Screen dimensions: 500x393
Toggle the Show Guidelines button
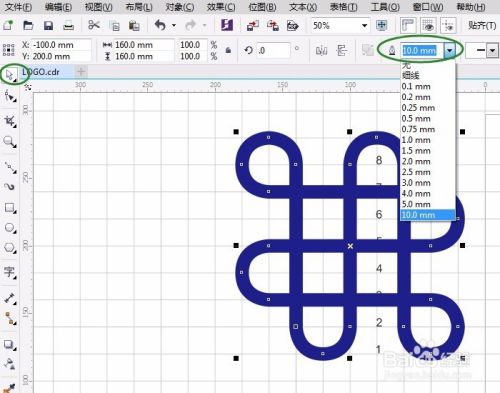[x=448, y=25]
